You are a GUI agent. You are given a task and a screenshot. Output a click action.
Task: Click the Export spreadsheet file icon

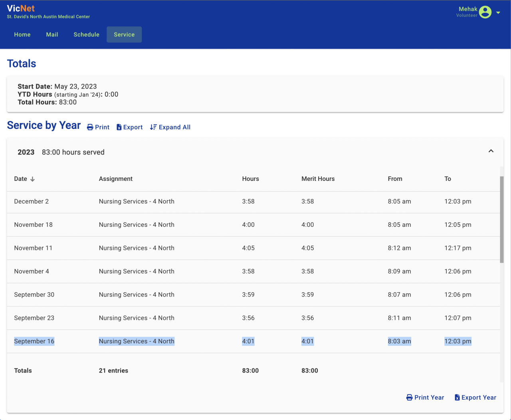pyautogui.click(x=119, y=127)
